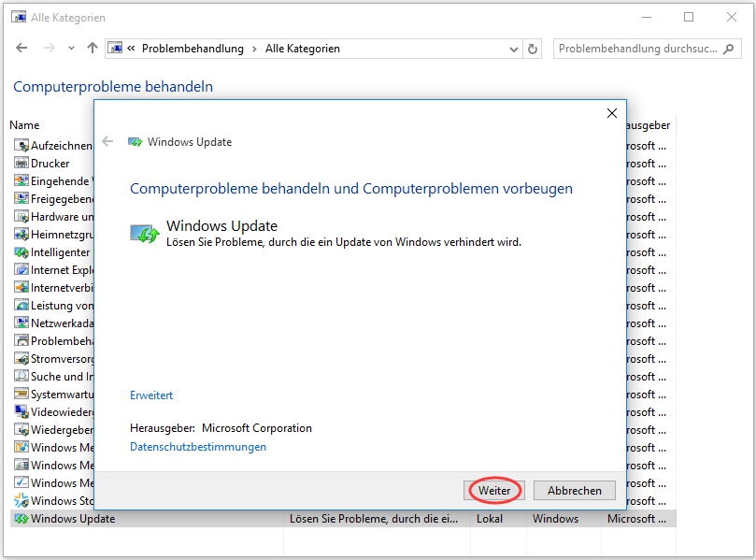Viewport: 756px width, 560px height.
Task: Click the Explorer back navigation arrow
Action: coord(21,49)
